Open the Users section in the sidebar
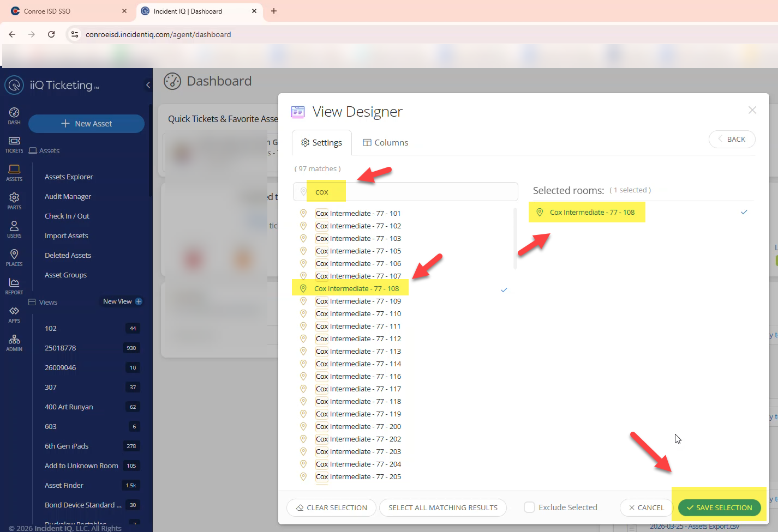This screenshot has width=778, height=532. click(x=14, y=226)
